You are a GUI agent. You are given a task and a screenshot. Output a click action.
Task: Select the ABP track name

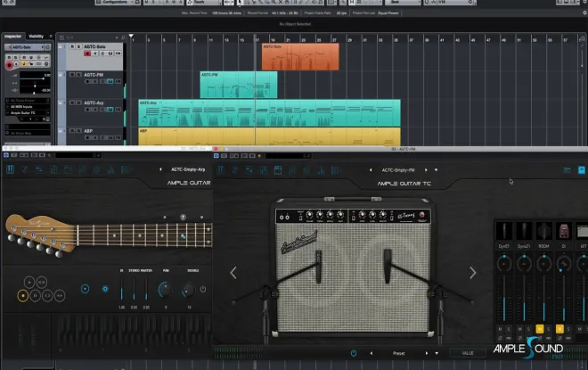pyautogui.click(x=88, y=131)
